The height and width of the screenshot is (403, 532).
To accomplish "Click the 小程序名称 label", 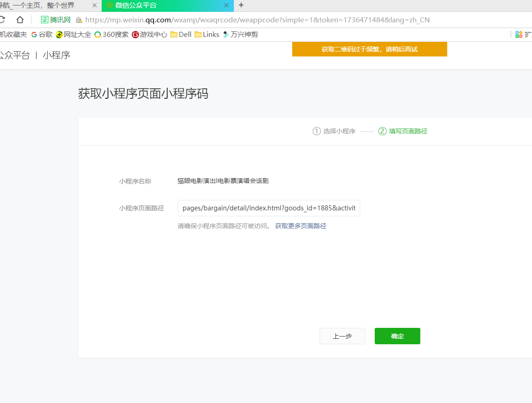I will pyautogui.click(x=135, y=181).
